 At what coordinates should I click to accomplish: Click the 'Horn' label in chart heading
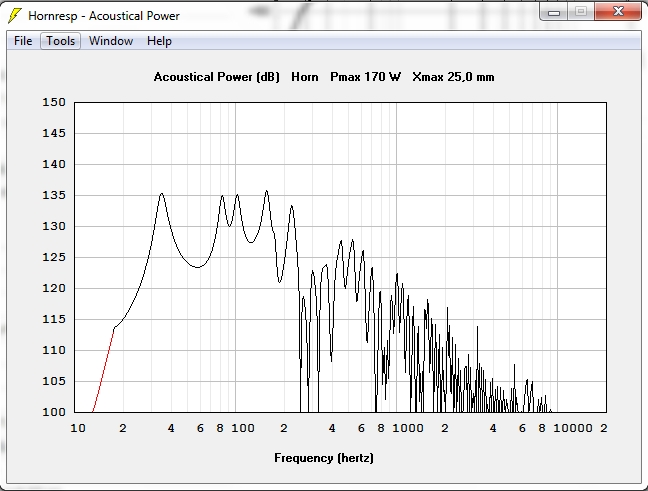point(305,77)
